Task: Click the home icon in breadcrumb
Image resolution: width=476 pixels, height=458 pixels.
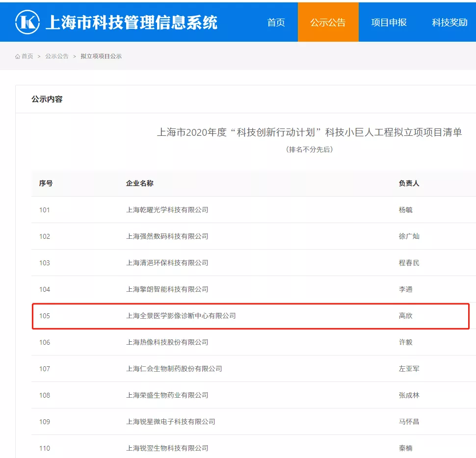Action: 18,56
